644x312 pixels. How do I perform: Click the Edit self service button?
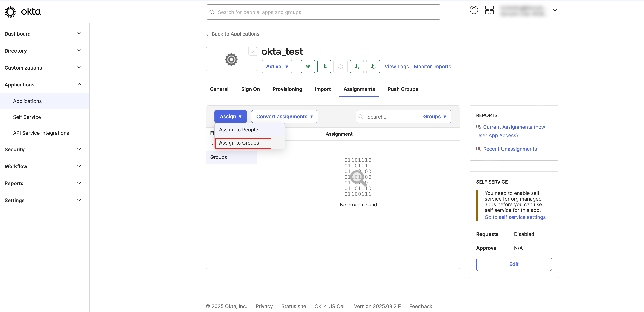(x=514, y=264)
